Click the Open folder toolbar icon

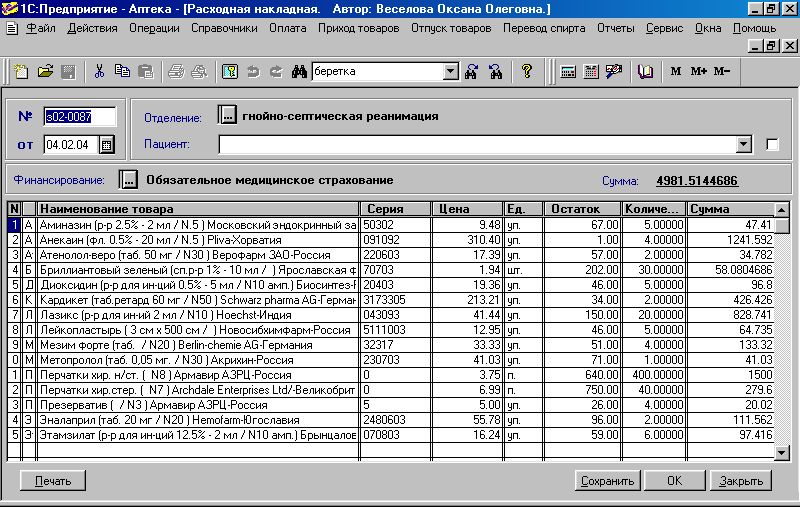click(x=45, y=71)
